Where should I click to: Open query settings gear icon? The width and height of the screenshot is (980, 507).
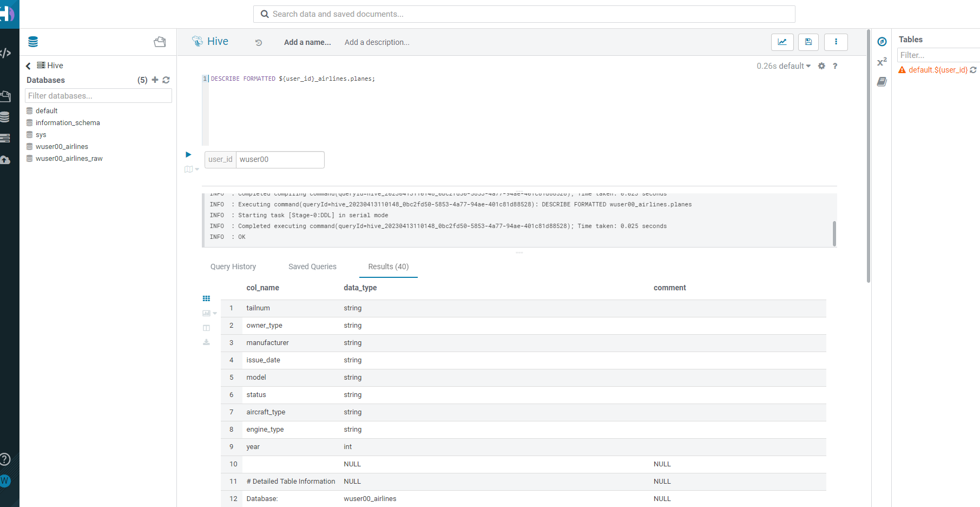coord(821,66)
